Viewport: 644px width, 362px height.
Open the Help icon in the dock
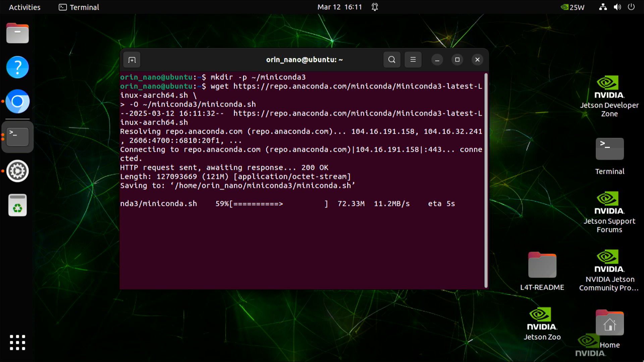coord(17,67)
